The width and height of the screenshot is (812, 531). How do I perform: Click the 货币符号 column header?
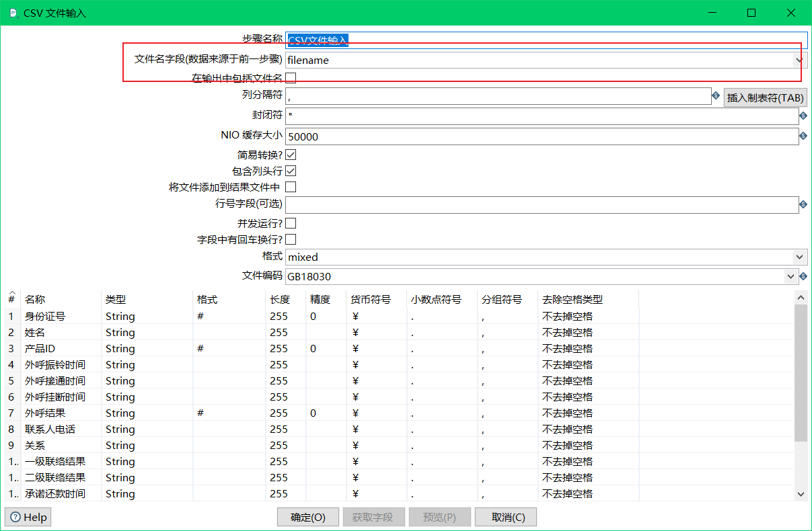point(377,299)
